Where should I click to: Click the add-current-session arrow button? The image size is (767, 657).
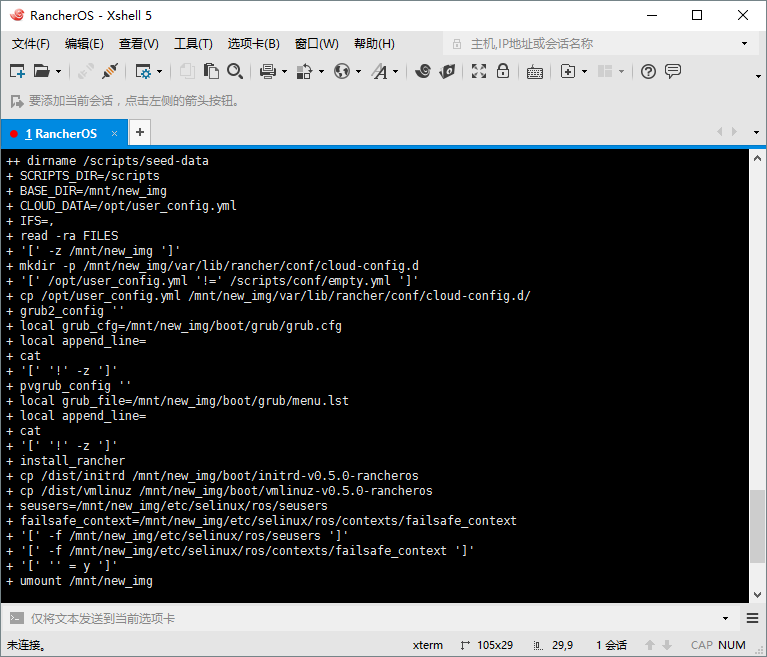tap(17, 101)
